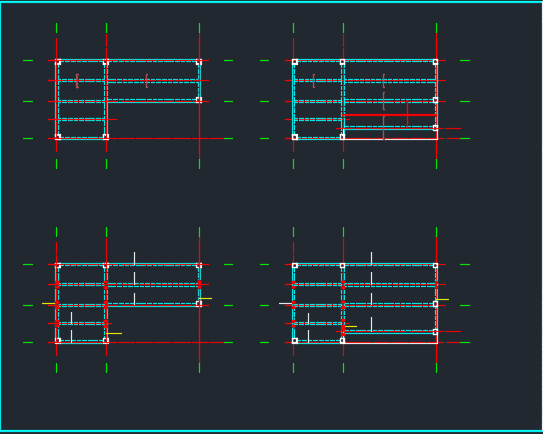Click the white outline rectangle at bottom of lower-right plan
This screenshot has width=543, height=434.
(391, 338)
